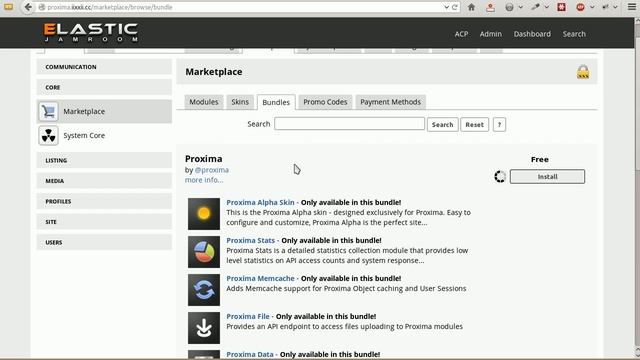Click the eyedropper extension icon
The height and width of the screenshot is (360, 640).
point(535,7)
